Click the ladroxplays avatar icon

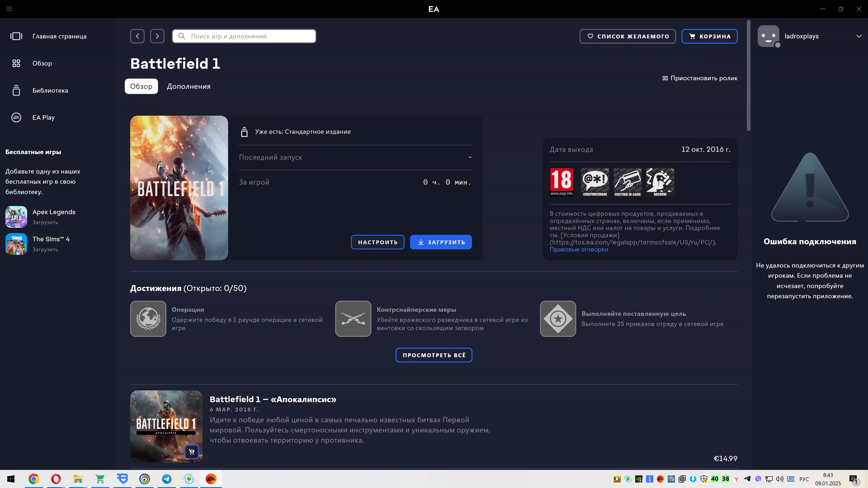point(769,36)
